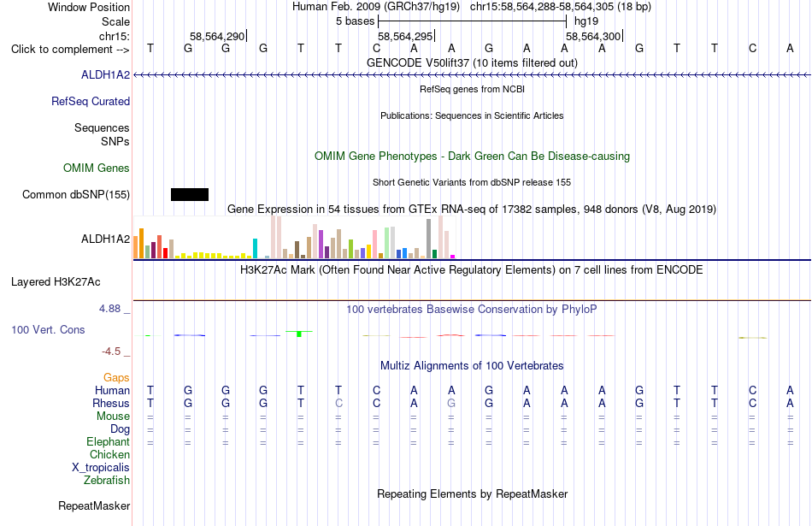Viewport: 812px width, 526px height.
Task: Click the 4.88 upper scale value
Action: click(x=109, y=309)
